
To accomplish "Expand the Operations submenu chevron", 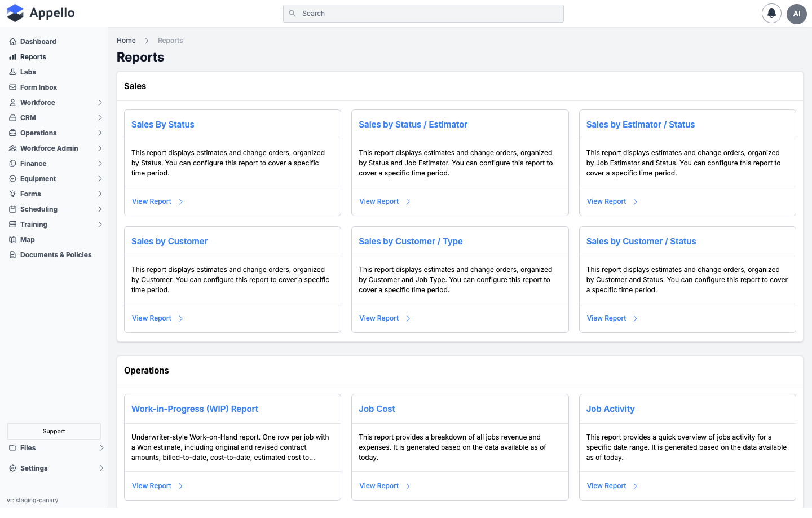I will coord(100,133).
